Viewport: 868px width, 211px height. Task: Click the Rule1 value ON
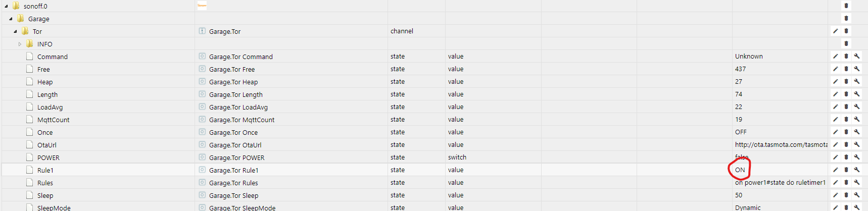[740, 170]
